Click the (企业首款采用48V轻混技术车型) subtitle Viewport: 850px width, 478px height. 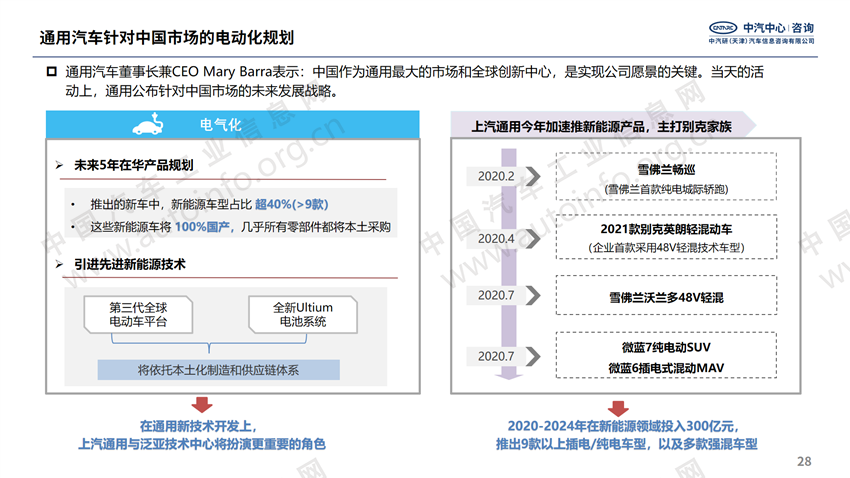[666, 248]
